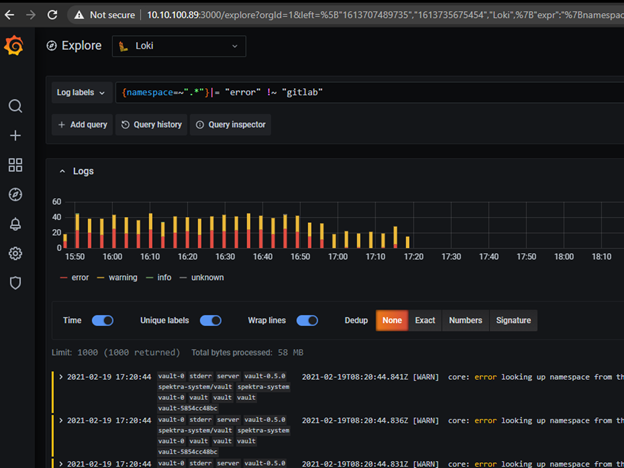624x468 pixels.
Task: Expand the first 17:20:44 log row
Action: [61, 376]
